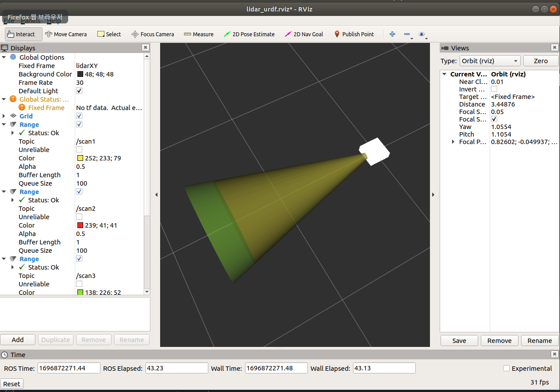This screenshot has height=392, width=560.
Task: Click the Add display button
Action: 18,339
